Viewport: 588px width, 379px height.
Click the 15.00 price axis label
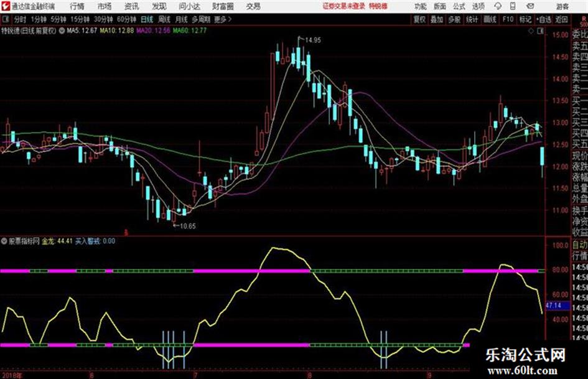[x=560, y=35]
